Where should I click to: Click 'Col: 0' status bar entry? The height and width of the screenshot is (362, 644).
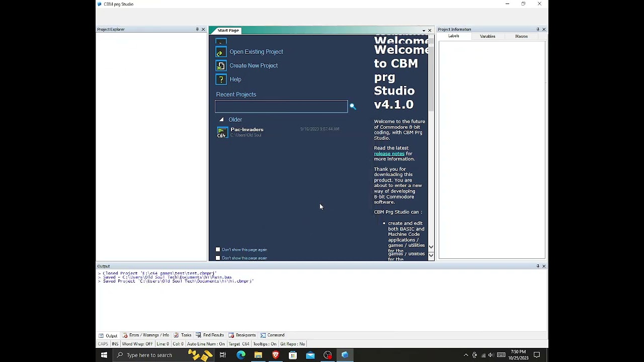pyautogui.click(x=178, y=344)
